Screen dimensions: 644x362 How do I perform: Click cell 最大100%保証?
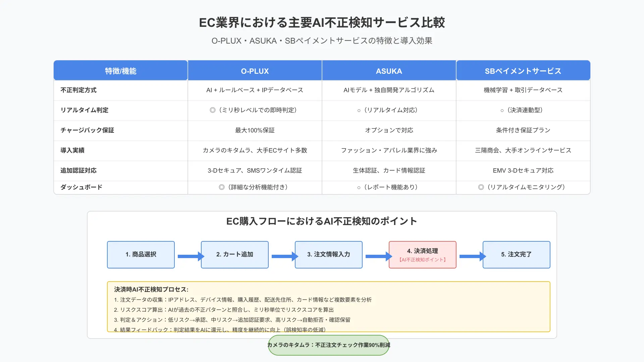pyautogui.click(x=255, y=130)
